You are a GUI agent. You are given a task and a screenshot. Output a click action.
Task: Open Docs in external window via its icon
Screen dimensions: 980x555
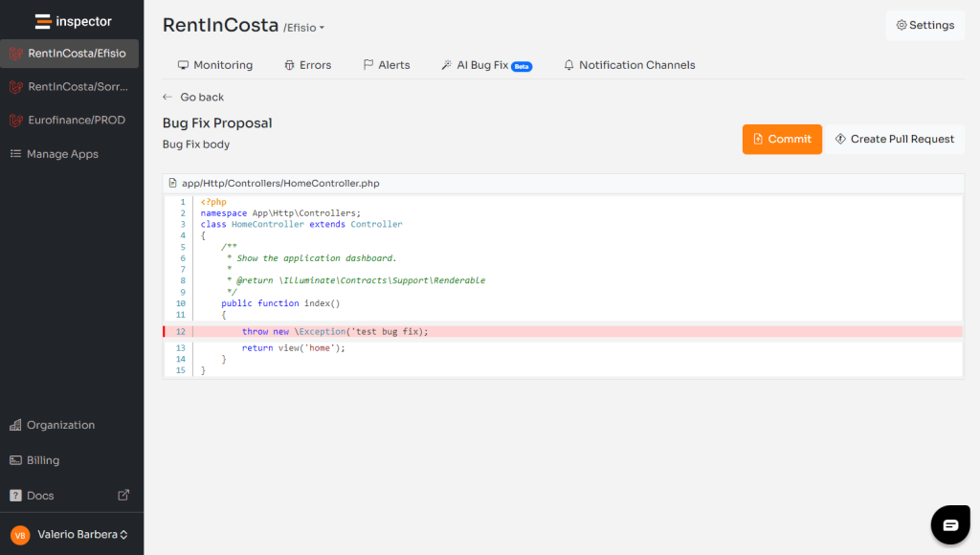123,495
